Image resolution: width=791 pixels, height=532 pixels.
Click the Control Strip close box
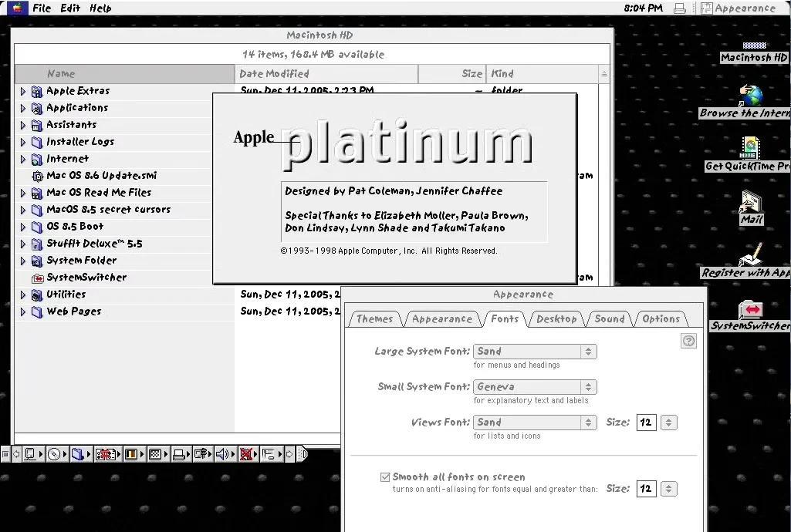(5, 454)
